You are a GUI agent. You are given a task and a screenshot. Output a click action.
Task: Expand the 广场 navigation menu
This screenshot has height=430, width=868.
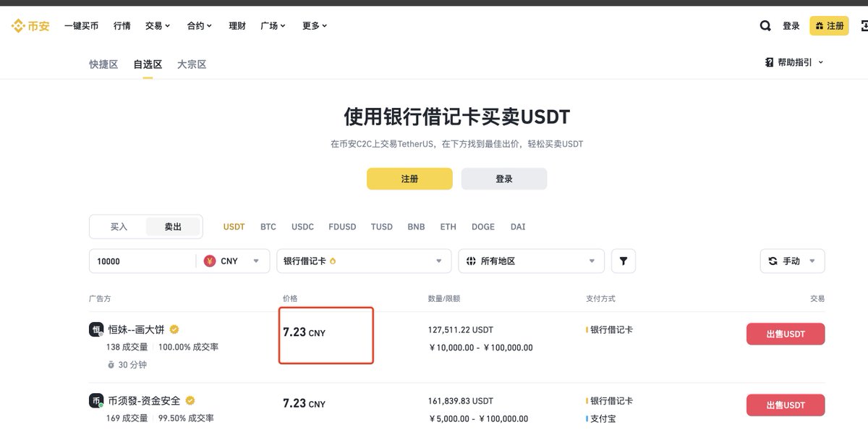tap(273, 26)
